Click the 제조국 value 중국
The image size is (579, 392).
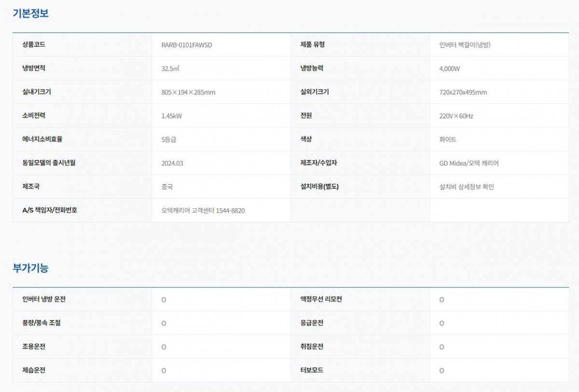pyautogui.click(x=167, y=187)
